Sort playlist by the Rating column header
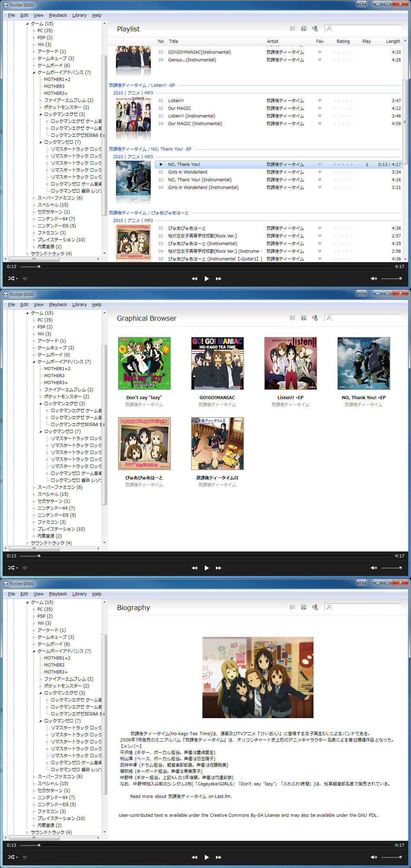The width and height of the screenshot is (411, 868). pos(343,42)
